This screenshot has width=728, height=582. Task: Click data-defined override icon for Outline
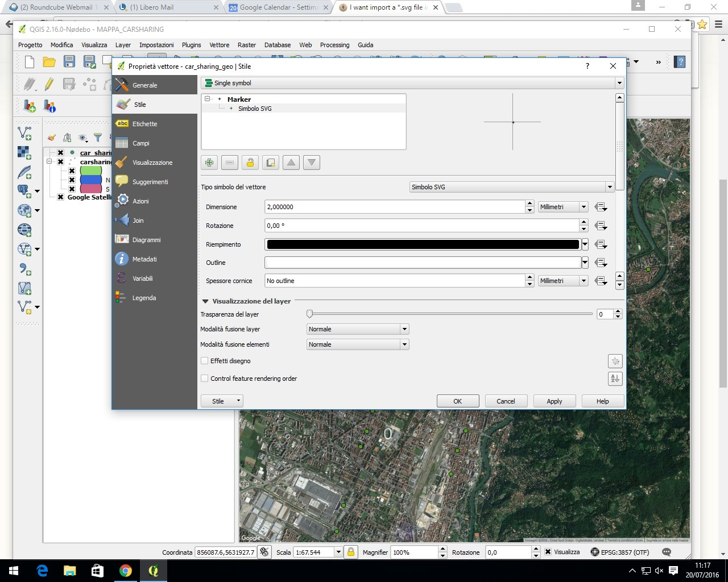click(601, 263)
